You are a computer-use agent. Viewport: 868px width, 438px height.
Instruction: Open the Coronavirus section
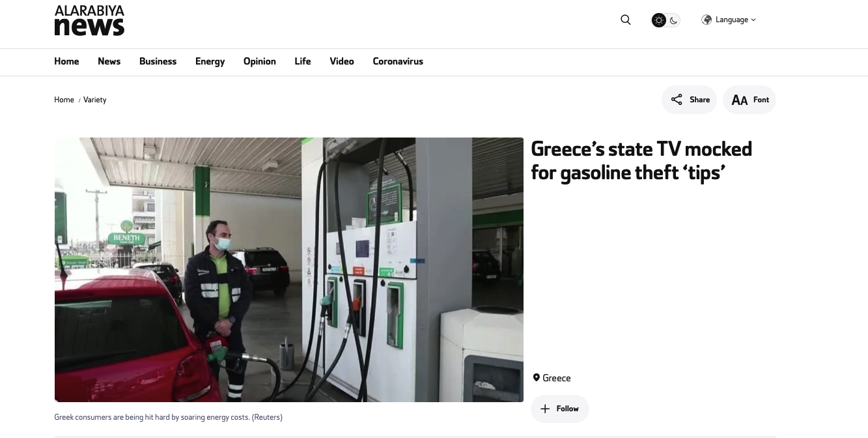[398, 61]
